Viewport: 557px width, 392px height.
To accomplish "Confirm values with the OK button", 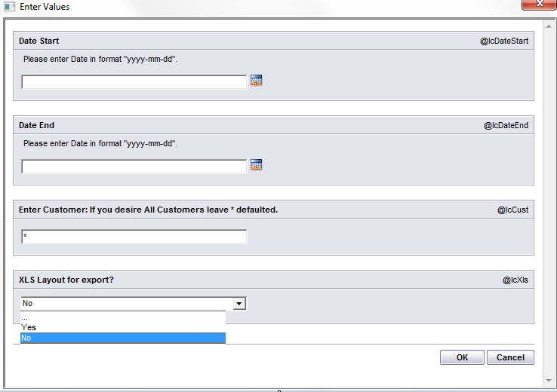I will (x=462, y=357).
